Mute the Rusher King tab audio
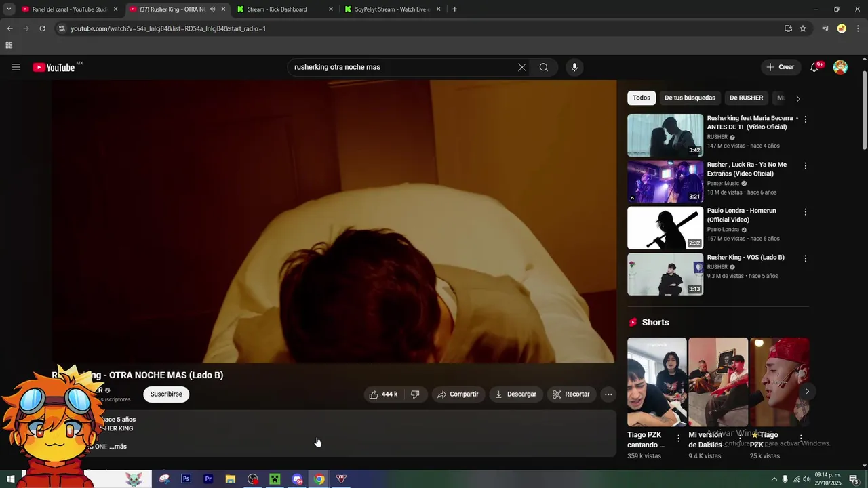This screenshot has height=488, width=868. (x=212, y=9)
